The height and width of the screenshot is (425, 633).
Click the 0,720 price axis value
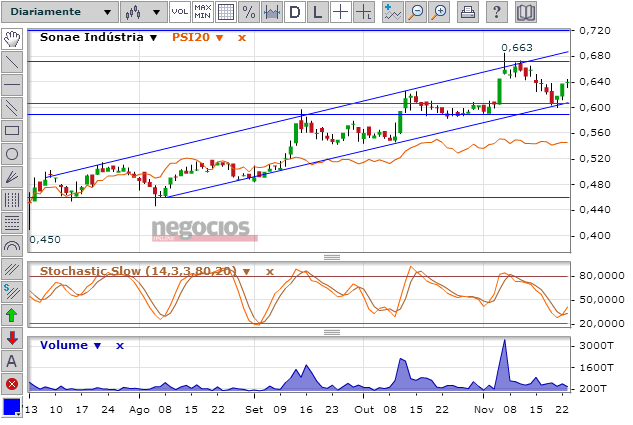(x=595, y=31)
